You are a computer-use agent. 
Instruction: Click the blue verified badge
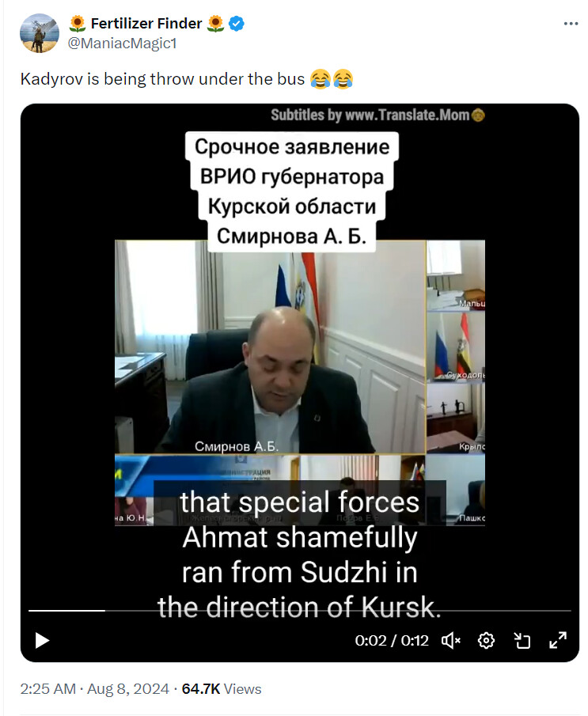[236, 23]
